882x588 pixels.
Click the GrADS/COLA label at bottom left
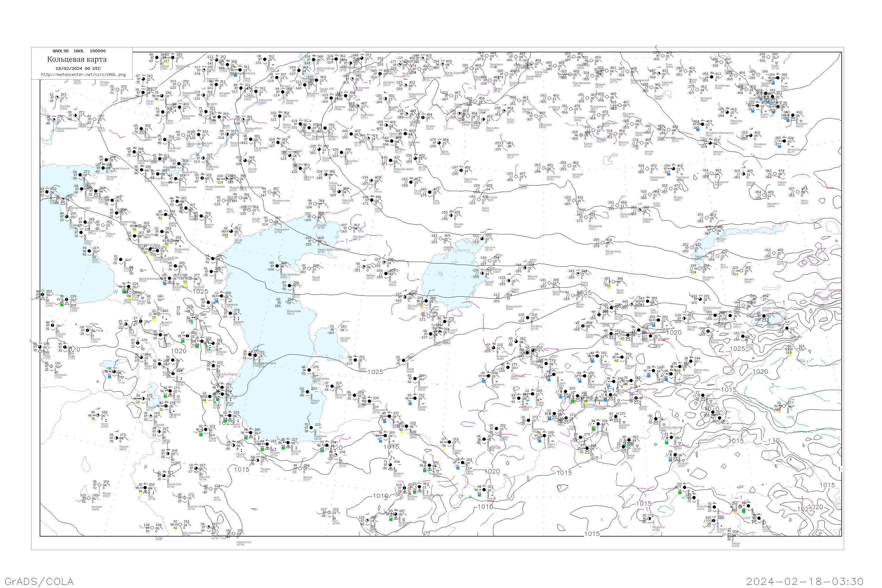tap(39, 581)
